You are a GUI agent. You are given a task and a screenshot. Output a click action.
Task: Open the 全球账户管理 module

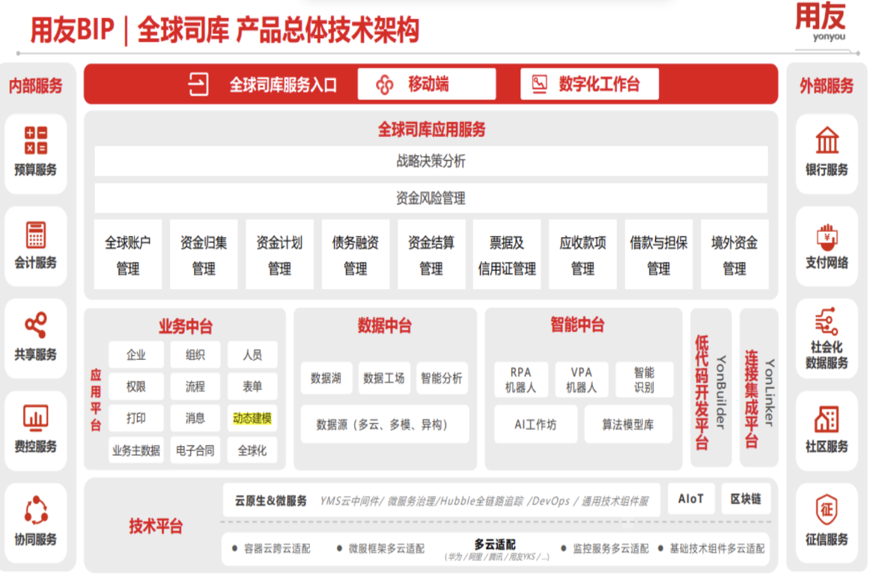coord(128,255)
